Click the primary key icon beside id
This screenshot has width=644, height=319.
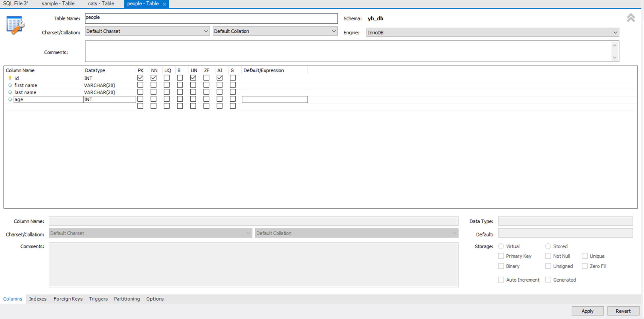point(10,78)
